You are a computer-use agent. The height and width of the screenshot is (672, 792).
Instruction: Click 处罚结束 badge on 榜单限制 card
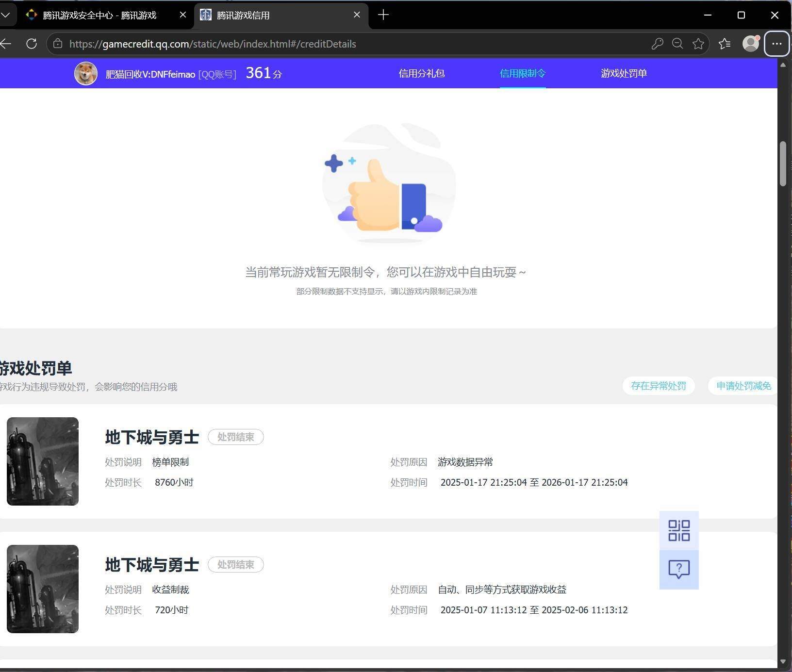(236, 437)
